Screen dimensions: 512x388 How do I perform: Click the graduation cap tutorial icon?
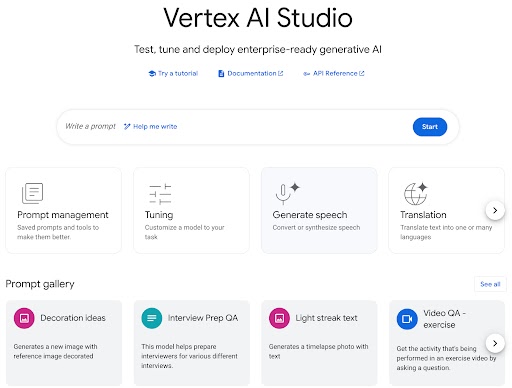pos(152,73)
